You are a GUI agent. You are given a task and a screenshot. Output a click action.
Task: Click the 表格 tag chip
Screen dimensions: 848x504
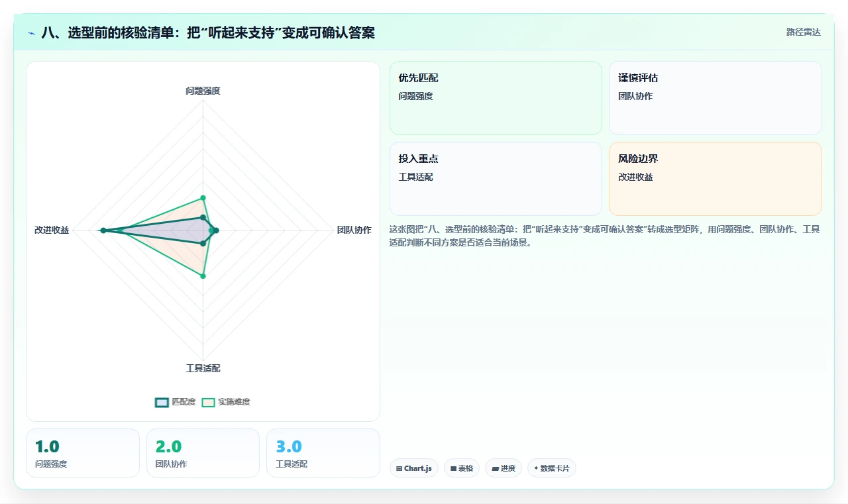click(462, 468)
